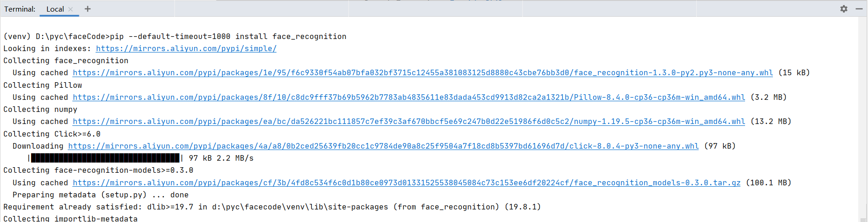Add a new terminal session
Screen dimensions: 868x222
pos(88,9)
